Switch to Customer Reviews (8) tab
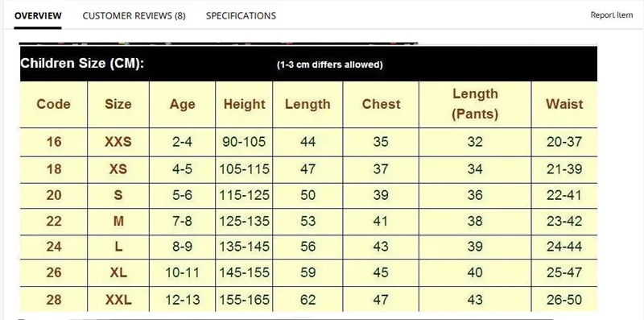644x320 pixels. click(x=134, y=15)
